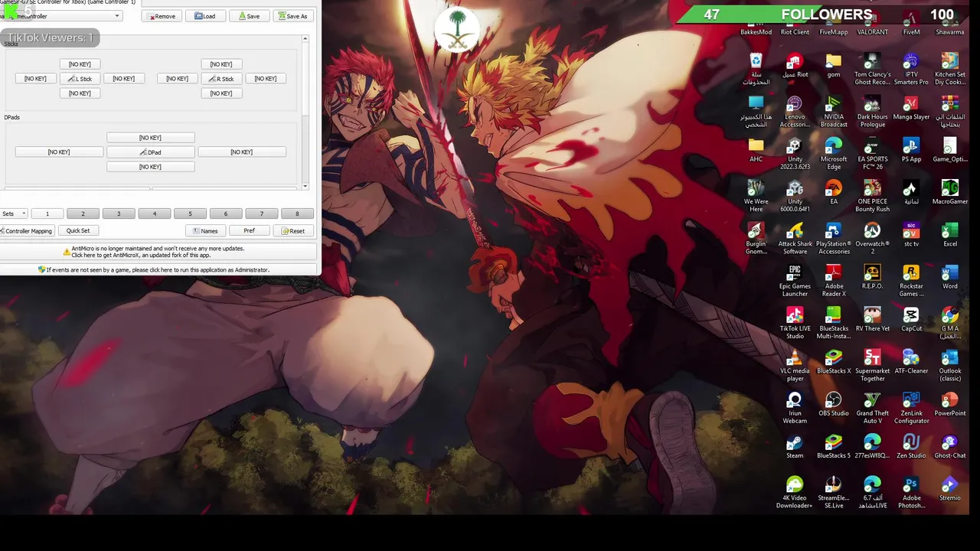The image size is (980, 551).
Task: Open the Attack Shark Software shortcut
Action: point(795,239)
